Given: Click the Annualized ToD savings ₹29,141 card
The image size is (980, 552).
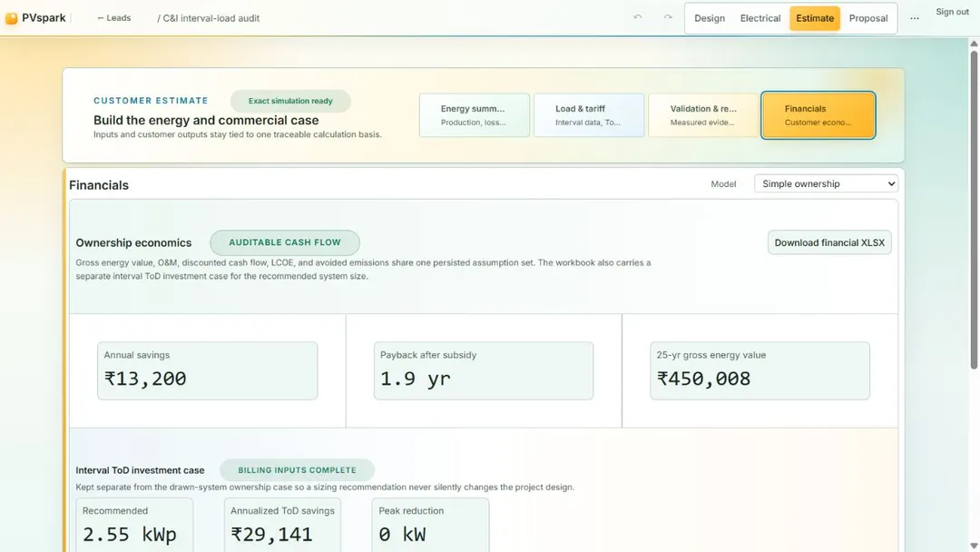Looking at the screenshot, I should click(282, 525).
